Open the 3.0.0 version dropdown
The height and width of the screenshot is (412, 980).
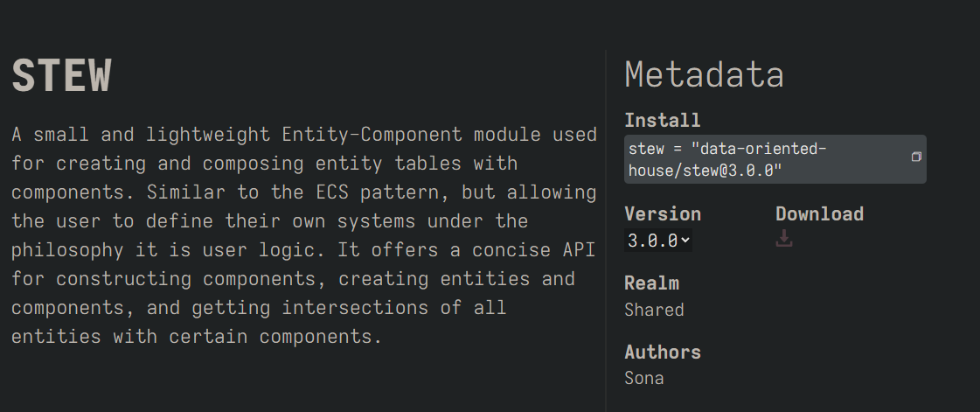pyautogui.click(x=658, y=241)
